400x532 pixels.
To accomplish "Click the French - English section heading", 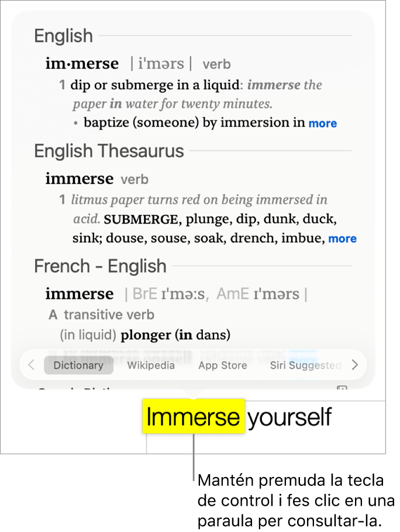I will pos(100,267).
